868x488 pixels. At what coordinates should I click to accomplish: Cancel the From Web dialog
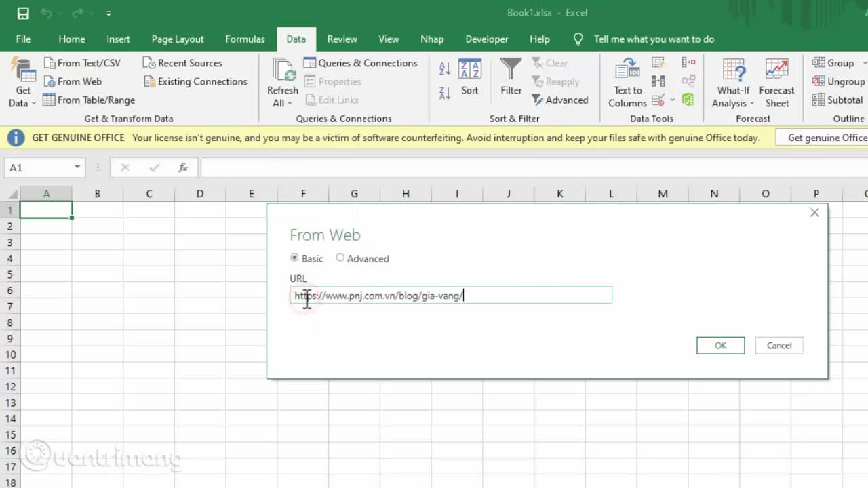coord(779,346)
